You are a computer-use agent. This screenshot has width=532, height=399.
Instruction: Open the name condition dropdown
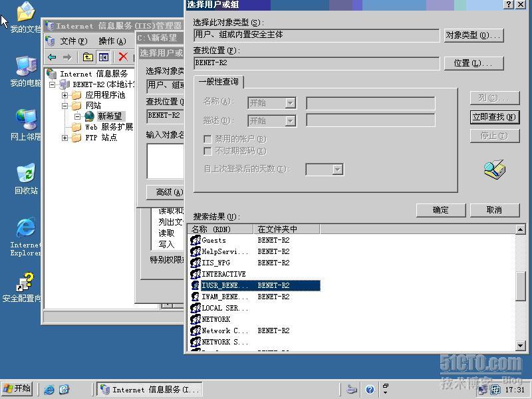291,103
